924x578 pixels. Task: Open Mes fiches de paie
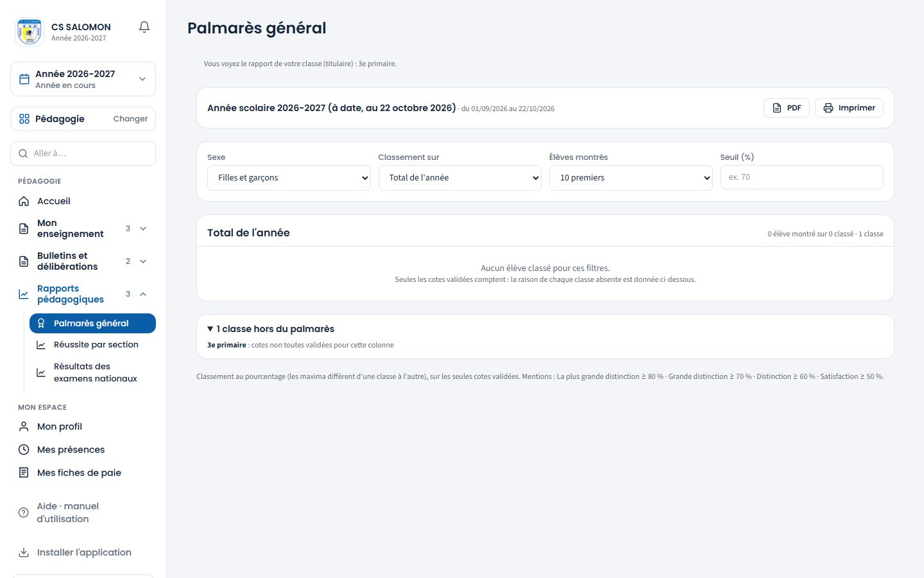83,473
